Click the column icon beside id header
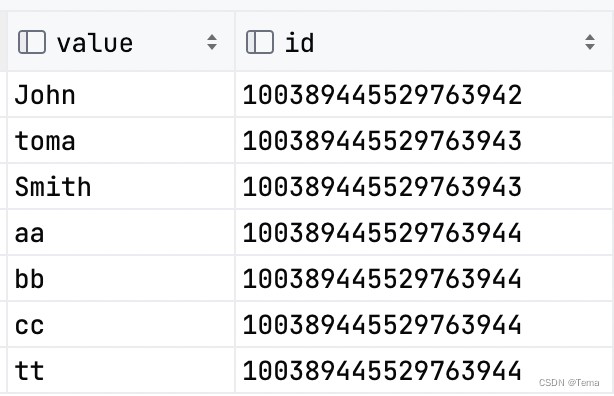The height and width of the screenshot is (396, 614). coord(260,42)
